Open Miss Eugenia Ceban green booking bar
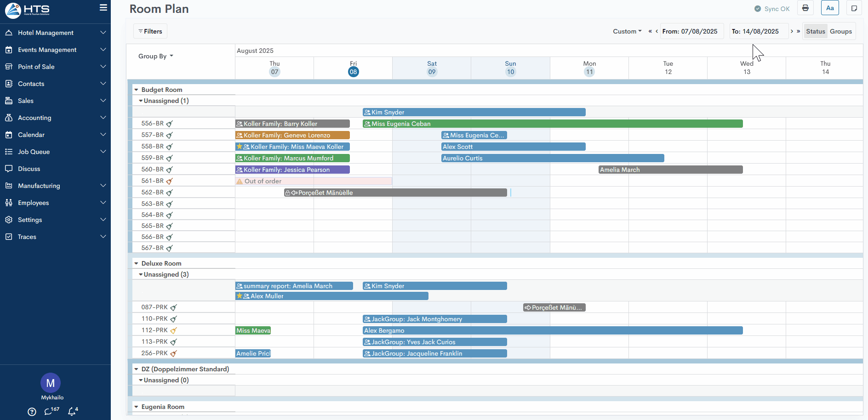This screenshot has width=868, height=420. point(552,124)
